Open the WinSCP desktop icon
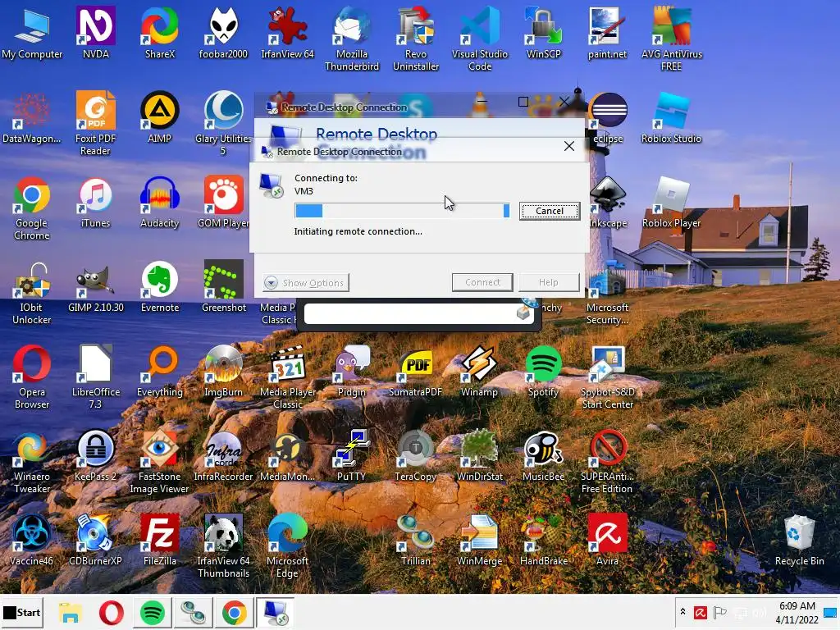This screenshot has width=840, height=630. point(543,32)
